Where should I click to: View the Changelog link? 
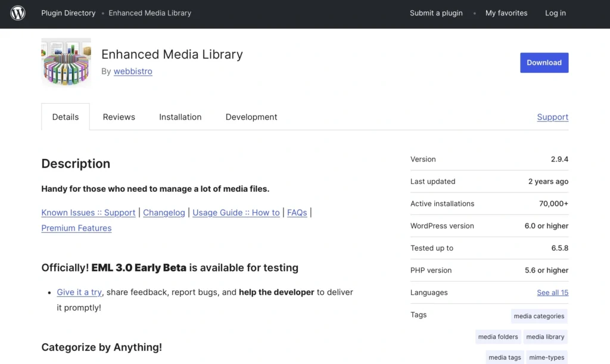[164, 212]
